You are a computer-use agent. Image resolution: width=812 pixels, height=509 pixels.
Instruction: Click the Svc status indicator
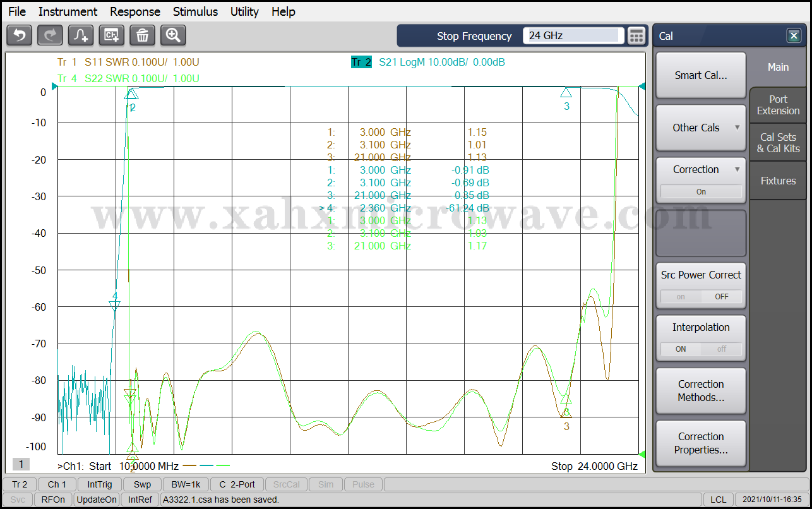(x=18, y=500)
